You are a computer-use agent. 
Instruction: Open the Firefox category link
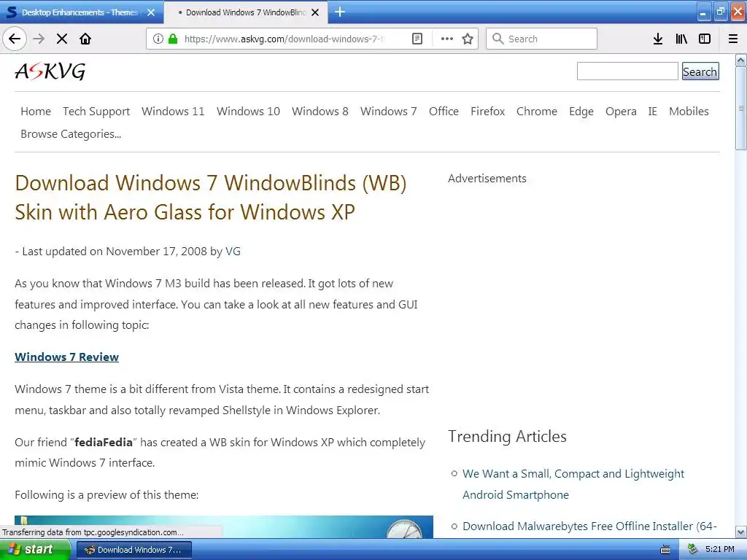click(x=488, y=111)
